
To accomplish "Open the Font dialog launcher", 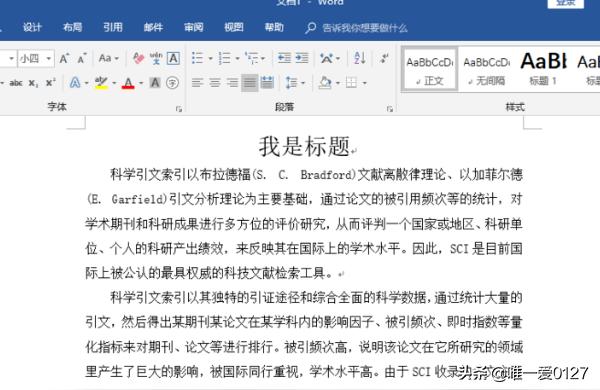I will [x=179, y=109].
